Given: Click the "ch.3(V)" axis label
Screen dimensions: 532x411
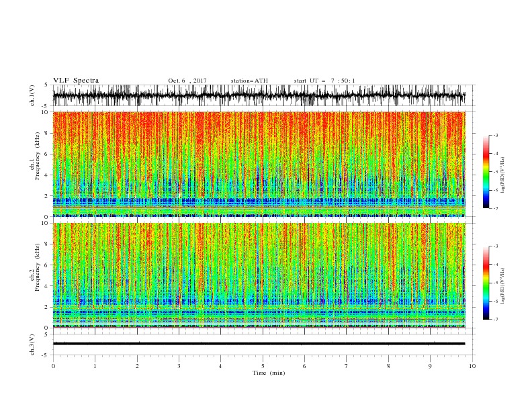Looking at the screenshot, I should pos(32,345).
